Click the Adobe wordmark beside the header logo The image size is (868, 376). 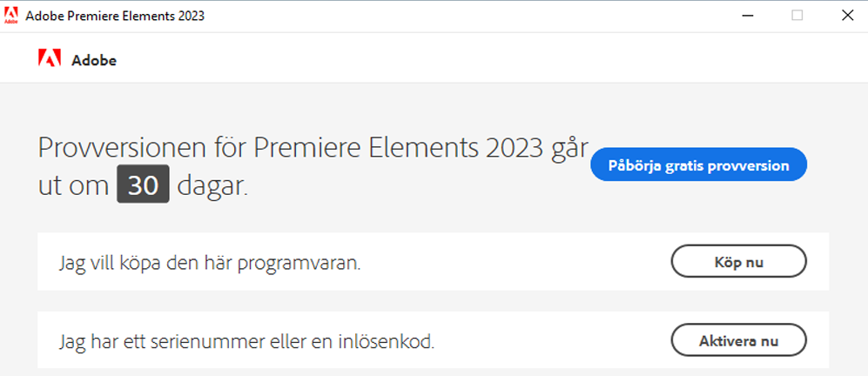[x=94, y=60]
